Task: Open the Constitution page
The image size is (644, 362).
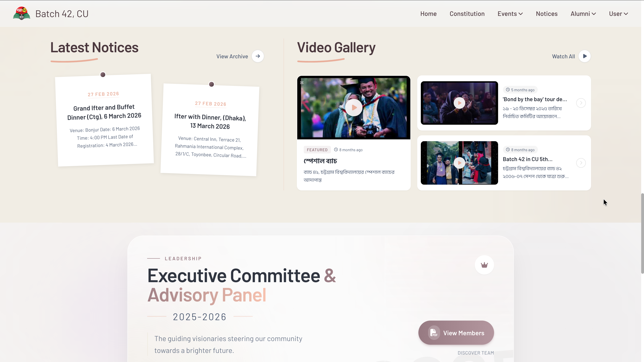Action: (x=467, y=14)
